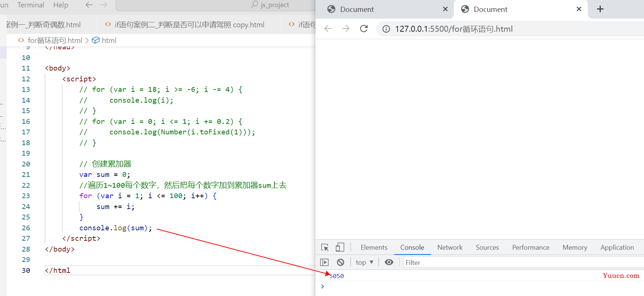Click the closing </body> tag line
The width and height of the screenshot is (644, 296).
pyautogui.click(x=60, y=249)
